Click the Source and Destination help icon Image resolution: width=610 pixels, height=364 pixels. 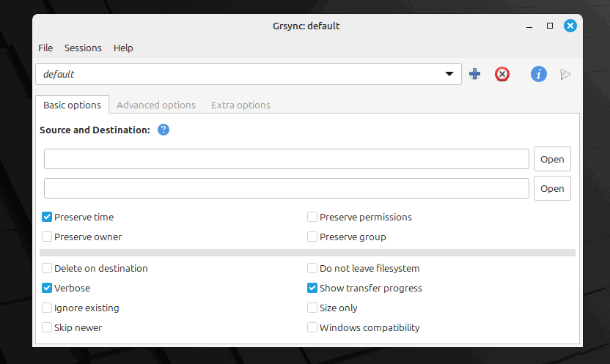pyautogui.click(x=163, y=130)
